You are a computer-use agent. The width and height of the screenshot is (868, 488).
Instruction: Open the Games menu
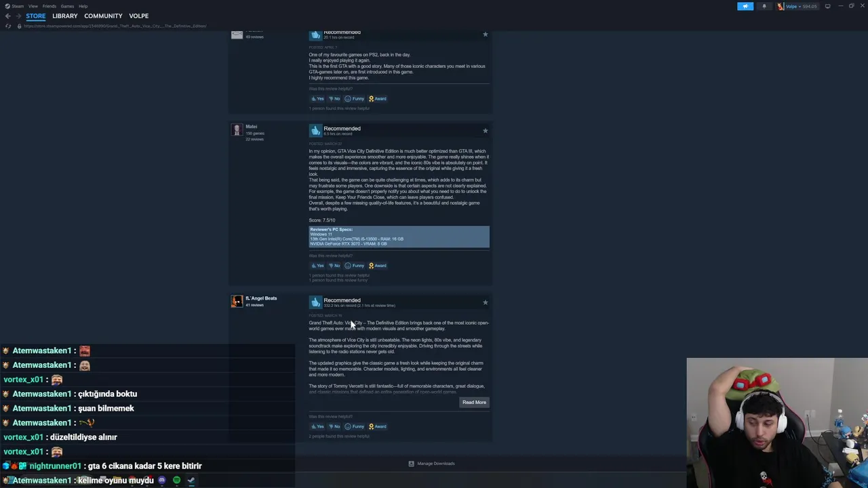(67, 6)
